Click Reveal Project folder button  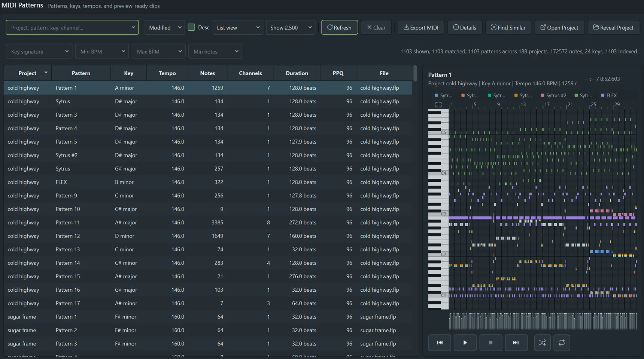click(x=613, y=27)
